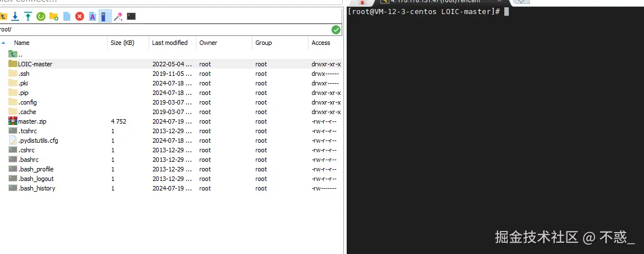Click the red delete selected files icon

tap(80, 16)
